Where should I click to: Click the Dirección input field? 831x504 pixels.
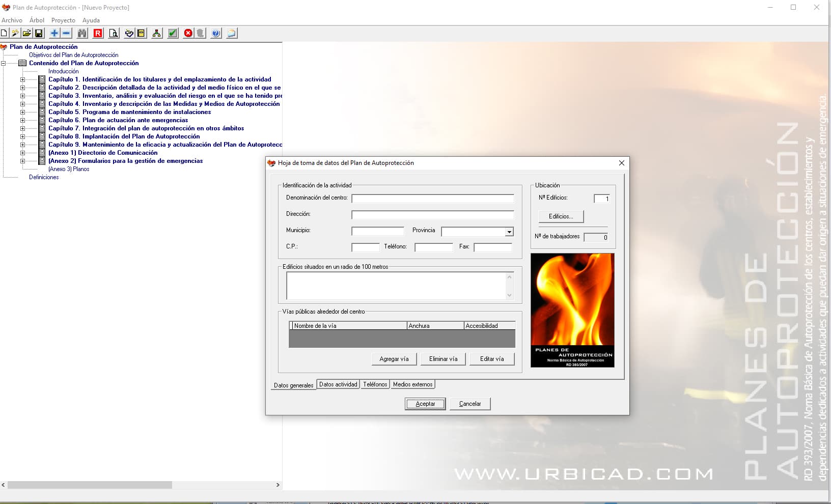pos(432,215)
